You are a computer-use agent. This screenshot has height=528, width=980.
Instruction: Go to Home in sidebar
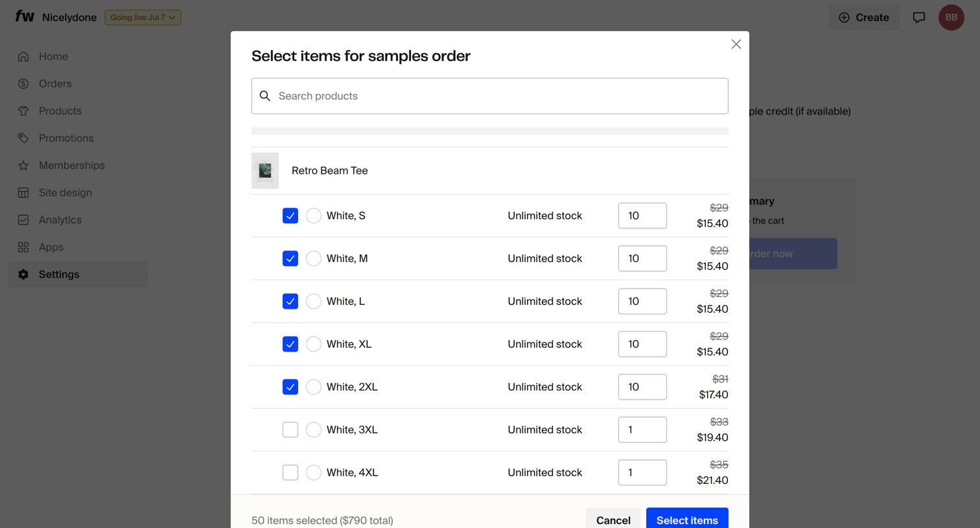(78, 56)
